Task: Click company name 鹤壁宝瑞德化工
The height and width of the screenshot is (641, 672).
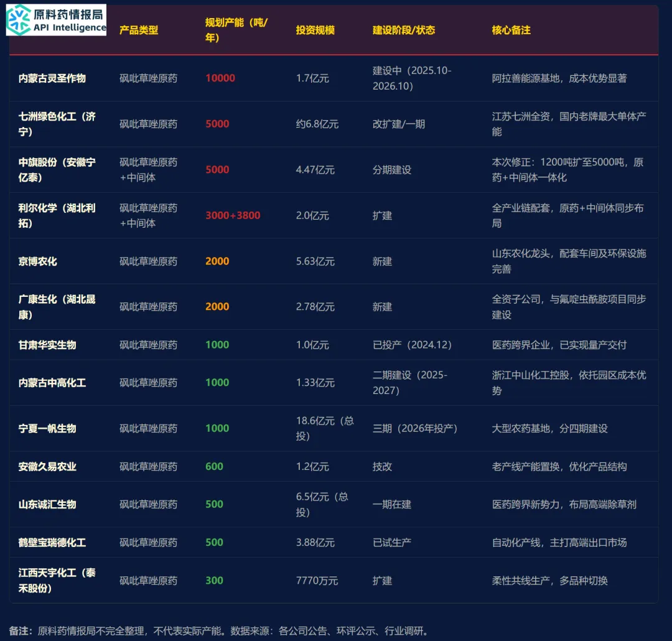Action: [52, 543]
